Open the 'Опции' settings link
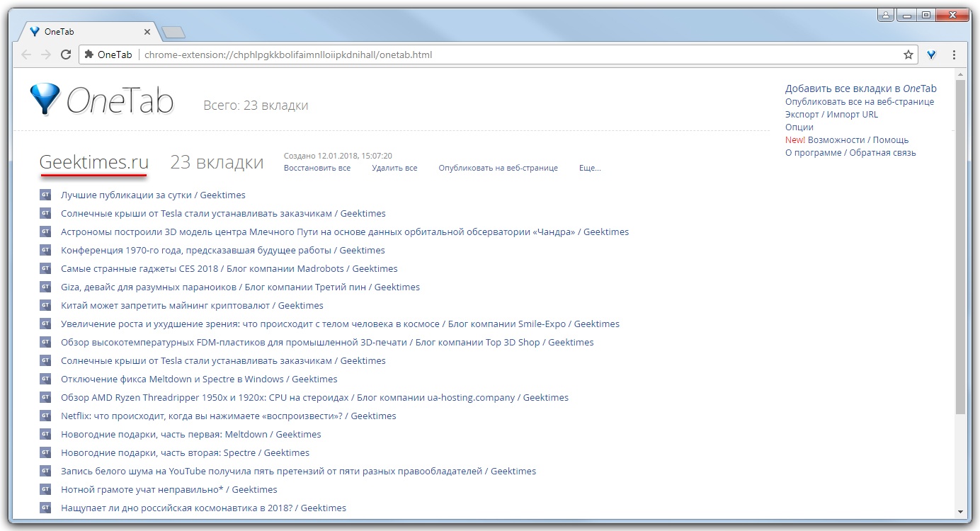This screenshot has height=531, width=980. pyautogui.click(x=799, y=127)
